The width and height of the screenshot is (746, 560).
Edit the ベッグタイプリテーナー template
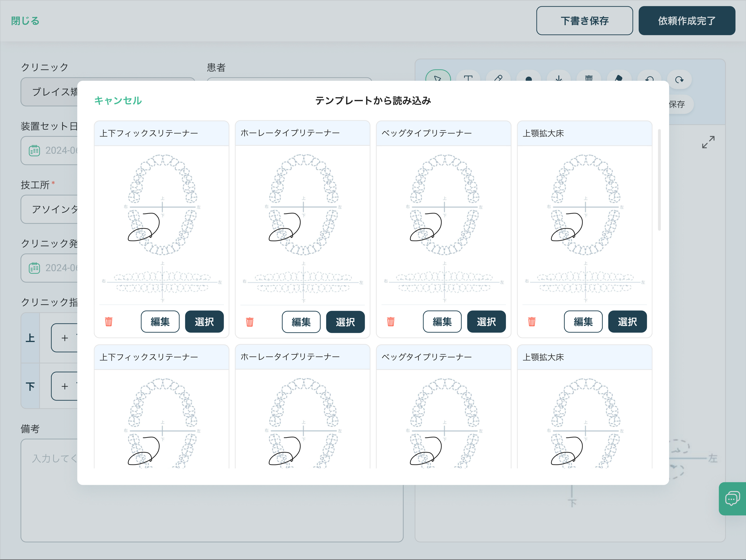coord(442,322)
